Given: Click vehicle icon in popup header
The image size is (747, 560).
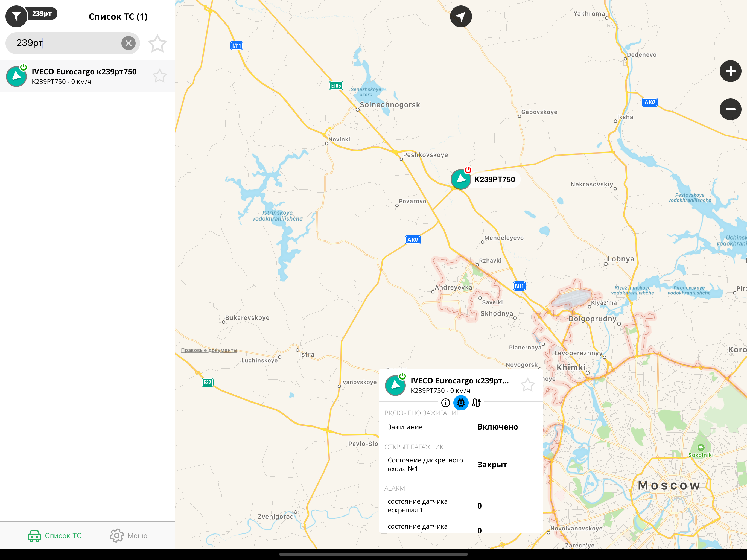Looking at the screenshot, I should coord(395,385).
